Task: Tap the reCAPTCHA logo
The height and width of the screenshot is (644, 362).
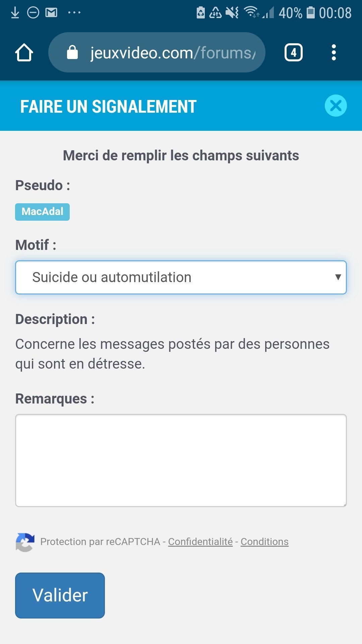Action: click(x=25, y=542)
